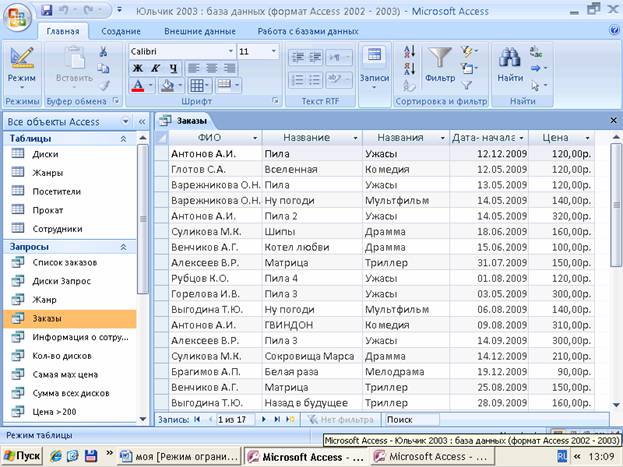
Task: Align text right
Action: point(229,68)
